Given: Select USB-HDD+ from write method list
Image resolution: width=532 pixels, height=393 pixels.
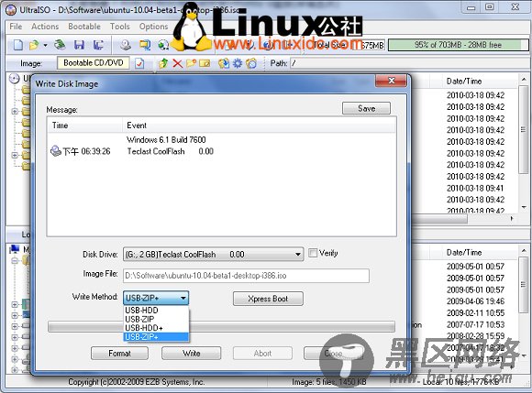Looking at the screenshot, I should 156,328.
